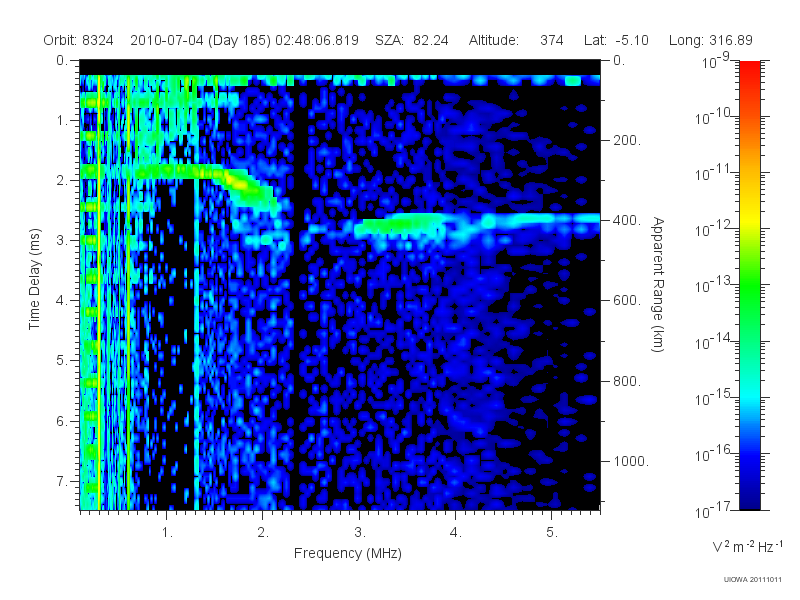Click the '7.' tick on time delay axis
The height and width of the screenshot is (600, 800).
pyautogui.click(x=62, y=481)
